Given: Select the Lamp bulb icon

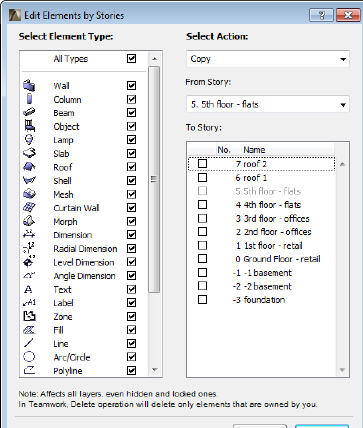Looking at the screenshot, I should [29, 139].
